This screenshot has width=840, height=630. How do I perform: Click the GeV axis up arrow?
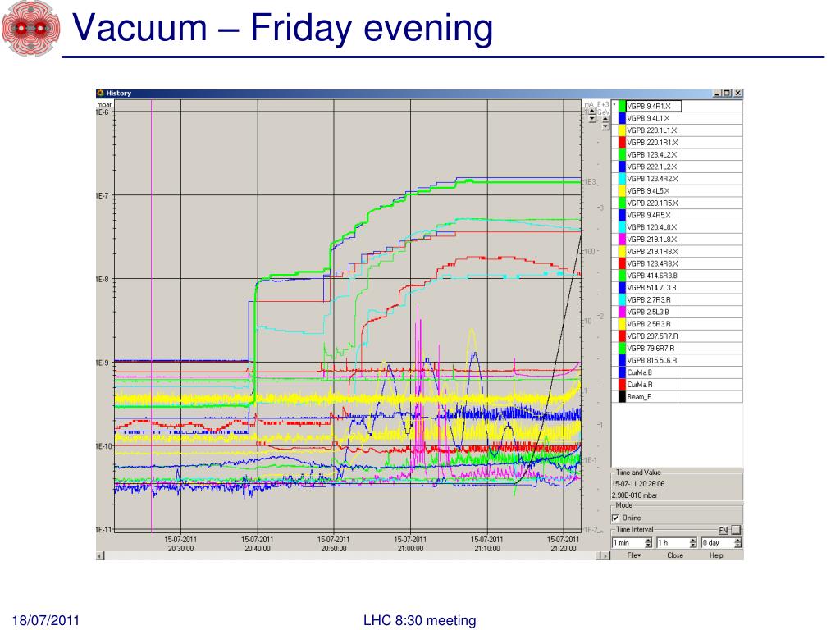(x=605, y=119)
